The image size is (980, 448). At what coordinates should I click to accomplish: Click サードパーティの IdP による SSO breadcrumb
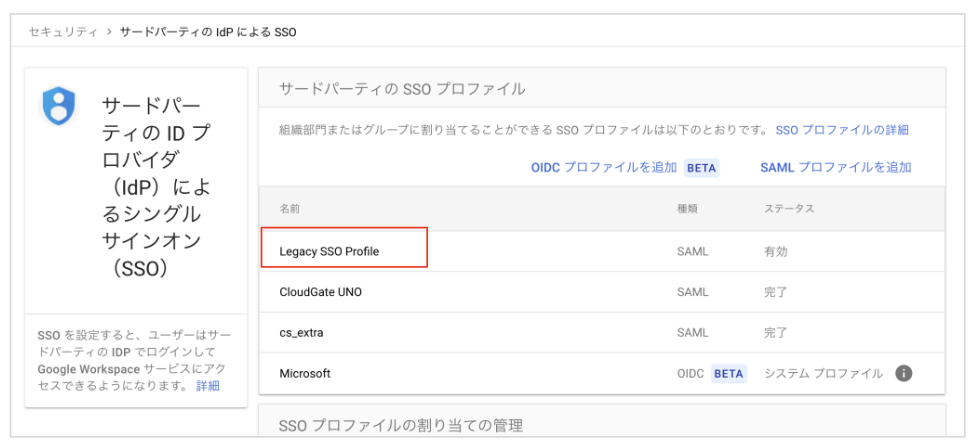click(208, 32)
